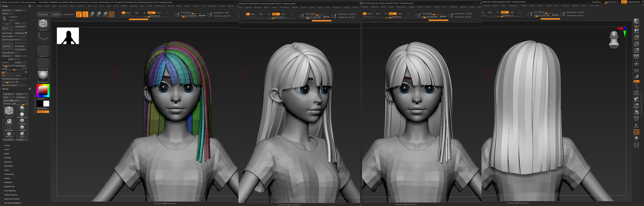
Task: Pick the Smooth brush
Action: [x=22, y=128]
